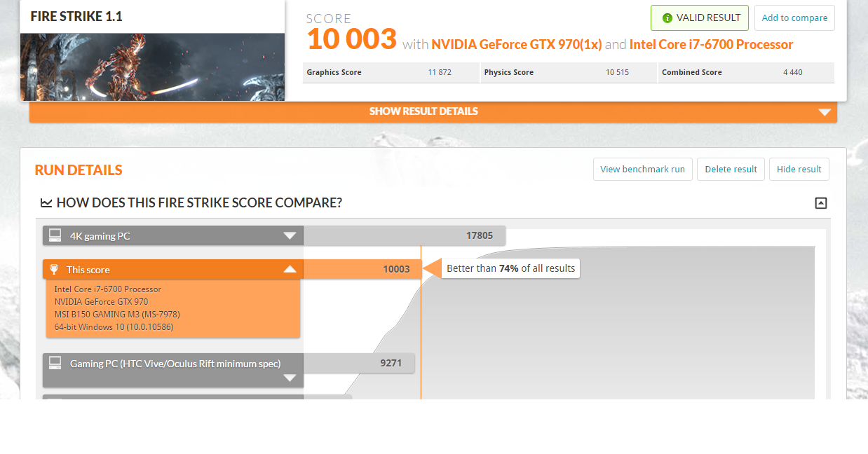This screenshot has height=454, width=868.
Task: Open the Show Result Details bar
Action: click(433, 111)
